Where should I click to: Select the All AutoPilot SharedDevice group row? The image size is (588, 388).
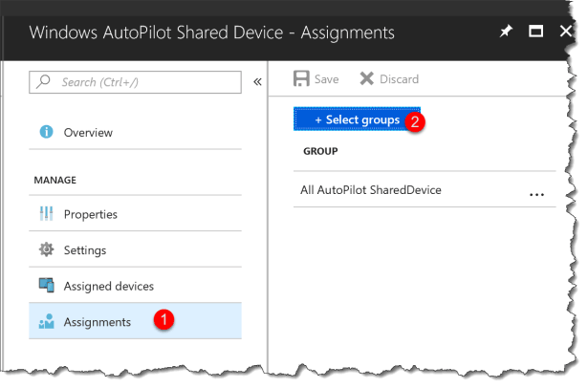point(371,190)
